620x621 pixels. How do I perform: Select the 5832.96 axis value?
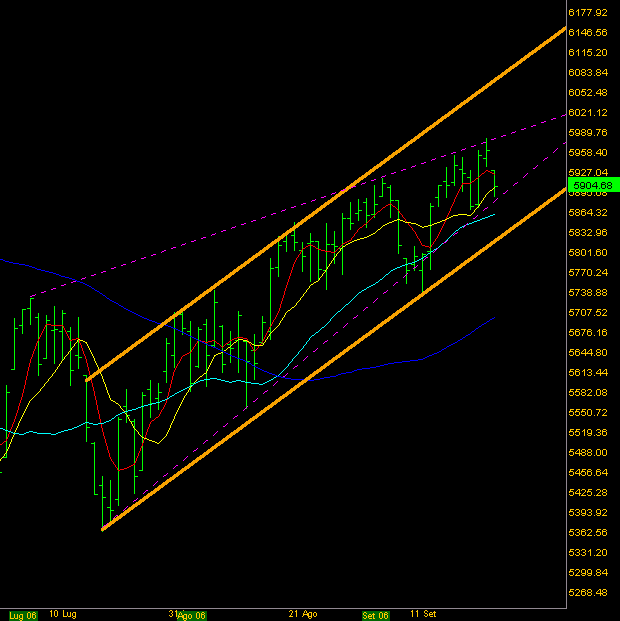click(x=588, y=232)
